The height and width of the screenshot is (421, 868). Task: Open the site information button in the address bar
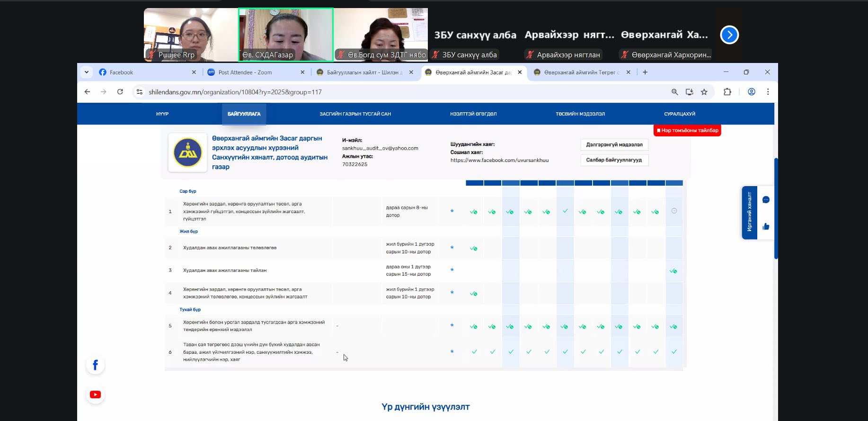[x=139, y=92]
